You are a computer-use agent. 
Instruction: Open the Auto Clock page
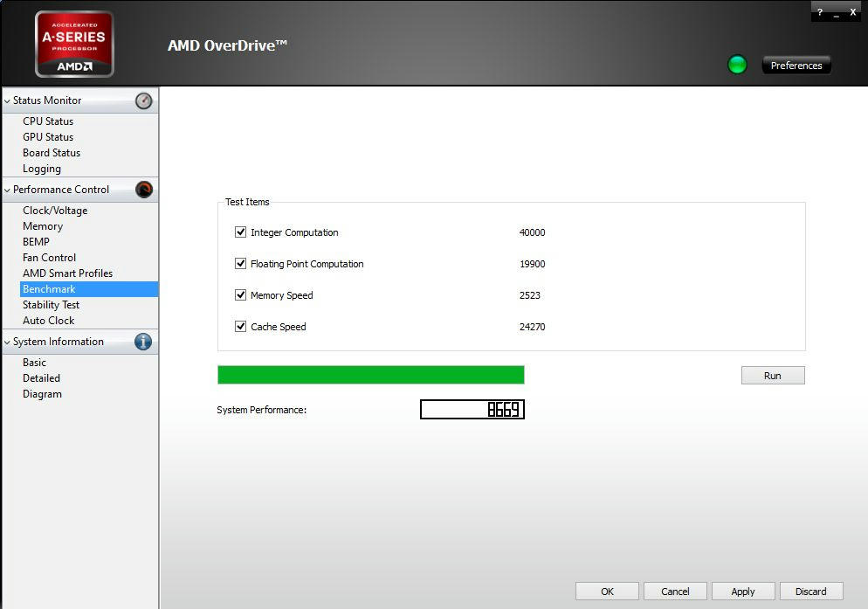[48, 321]
